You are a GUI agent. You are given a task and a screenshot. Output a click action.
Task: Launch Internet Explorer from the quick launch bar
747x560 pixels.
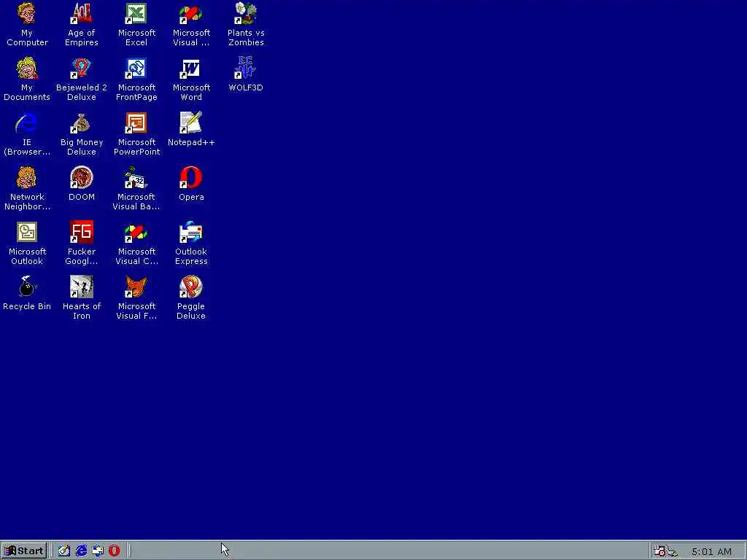(x=81, y=551)
